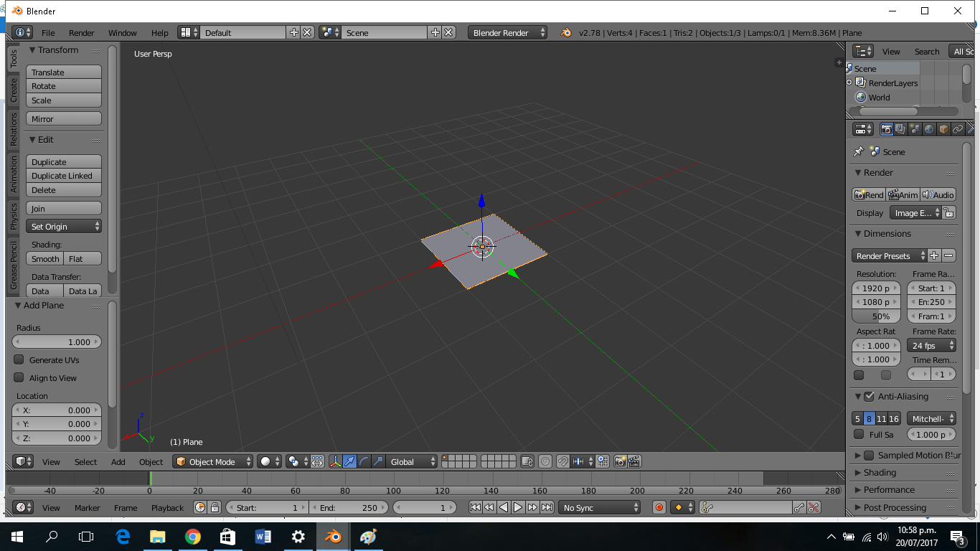Open the No Sync playback dropdown
The width and height of the screenshot is (980, 551).
(x=600, y=508)
